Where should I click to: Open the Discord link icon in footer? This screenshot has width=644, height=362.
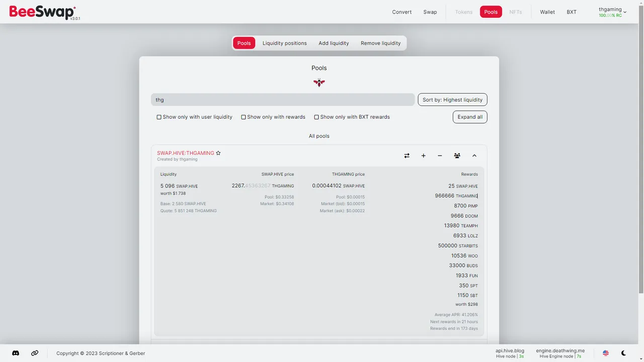tap(16, 353)
